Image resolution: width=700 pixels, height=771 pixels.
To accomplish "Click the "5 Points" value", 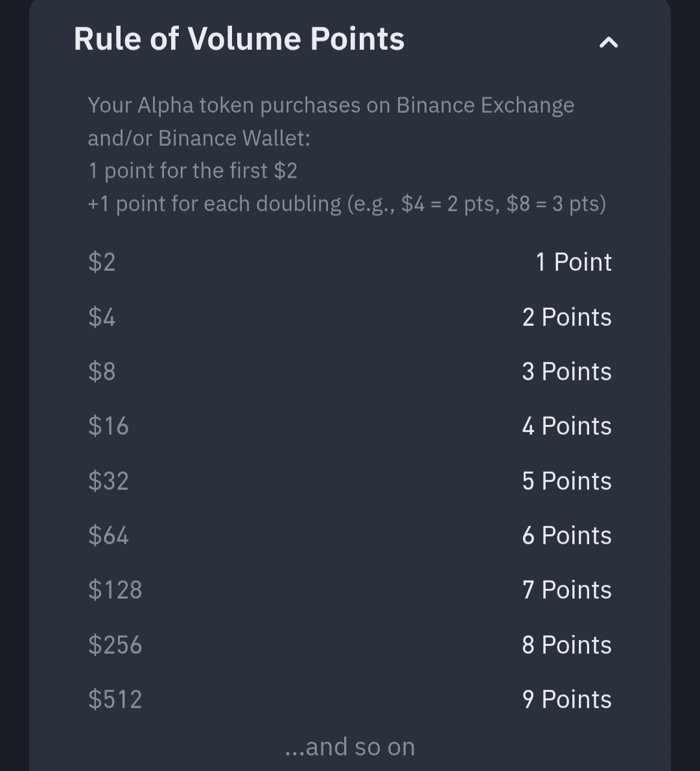I will (566, 481).
